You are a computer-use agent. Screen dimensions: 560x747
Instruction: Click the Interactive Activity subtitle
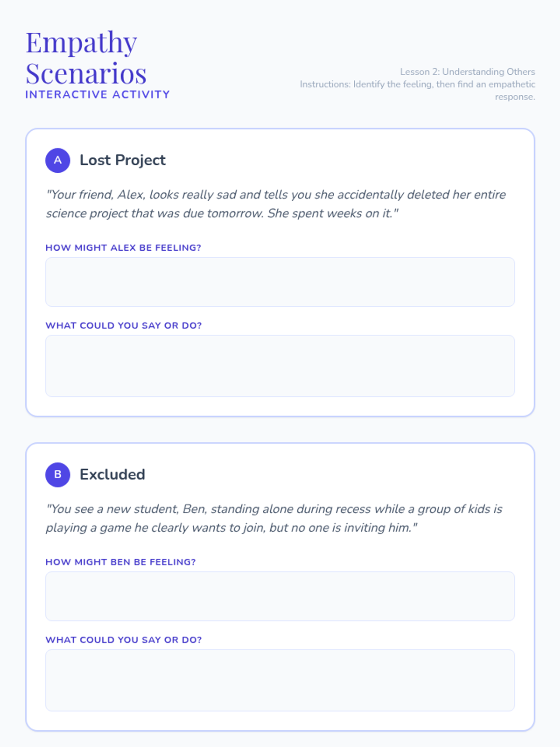pyautogui.click(x=98, y=94)
